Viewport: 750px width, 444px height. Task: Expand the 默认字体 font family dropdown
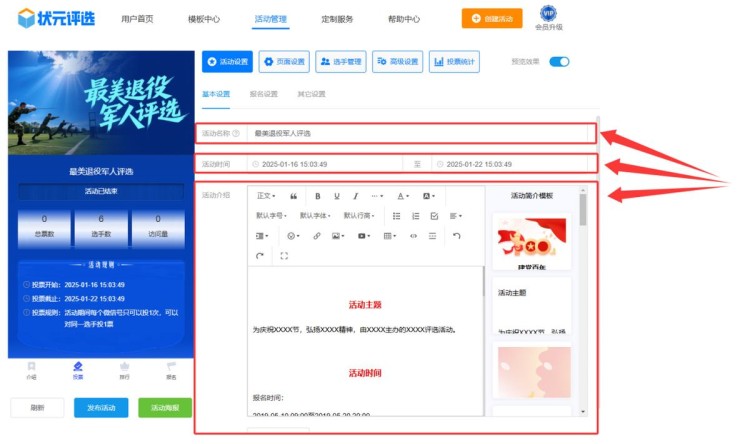[316, 216]
